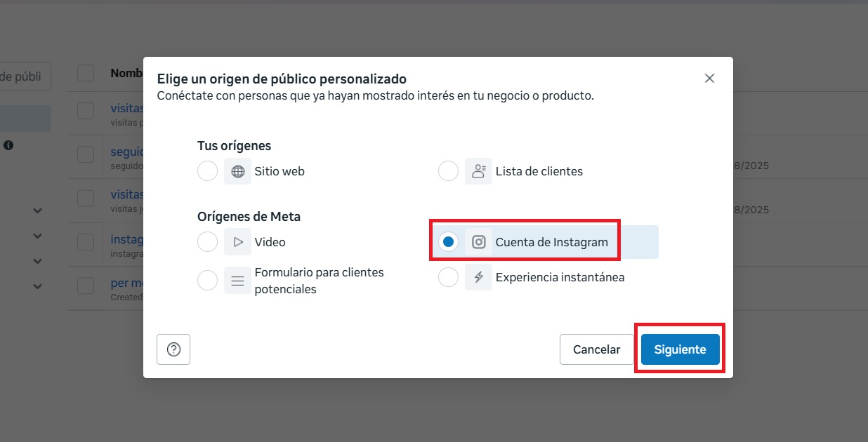The image size is (868, 442).
Task: Choose the Experiencia instantánea radio option
Action: pos(448,277)
